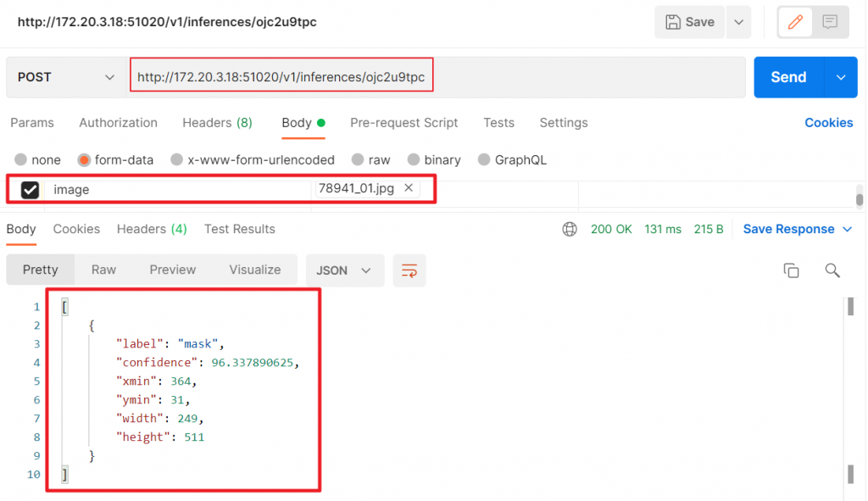Switch to the Authorization tab

[x=118, y=123]
